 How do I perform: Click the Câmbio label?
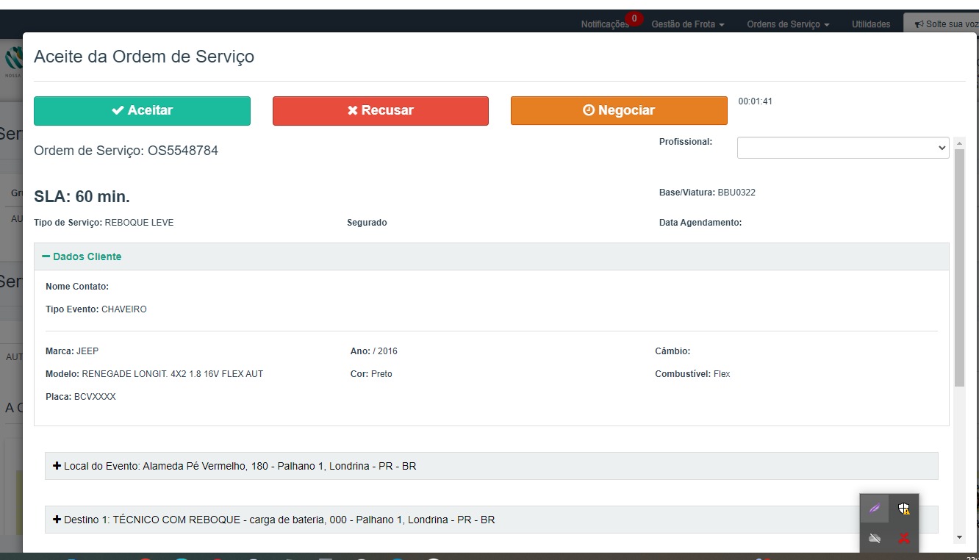point(673,351)
